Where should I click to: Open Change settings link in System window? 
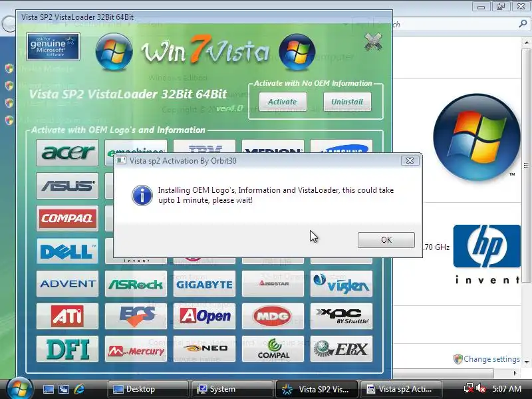pyautogui.click(x=491, y=359)
